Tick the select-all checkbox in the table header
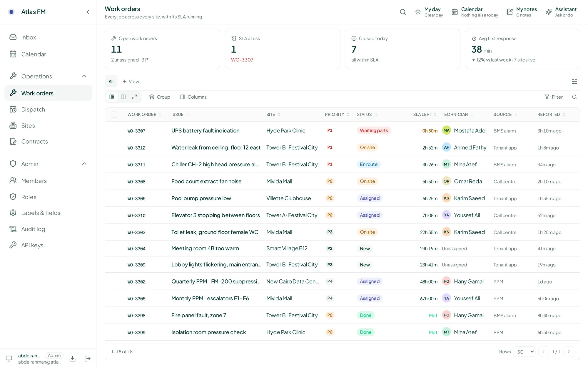This screenshot has height=368, width=588. coord(114,115)
